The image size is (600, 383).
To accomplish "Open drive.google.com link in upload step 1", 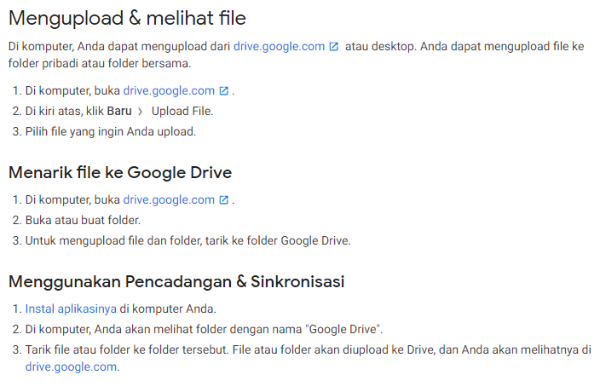I will [x=169, y=91].
